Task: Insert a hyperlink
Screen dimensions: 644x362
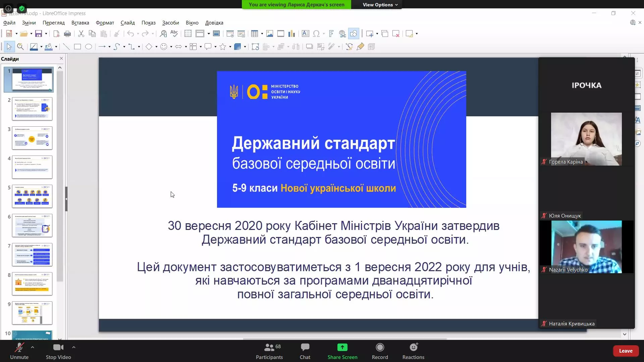Action: point(341,34)
